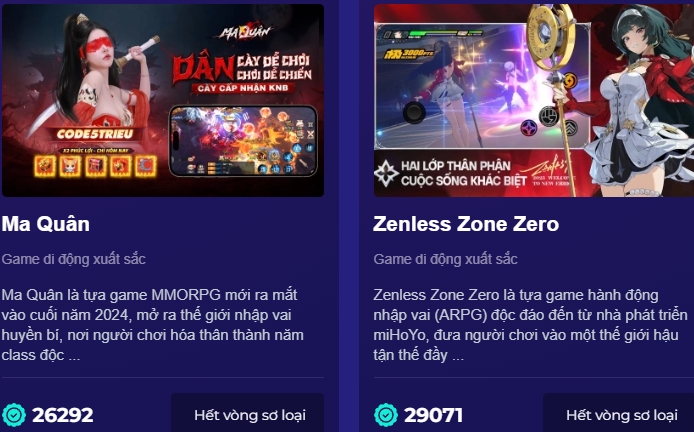Open the Ma Quân game title

[46, 224]
